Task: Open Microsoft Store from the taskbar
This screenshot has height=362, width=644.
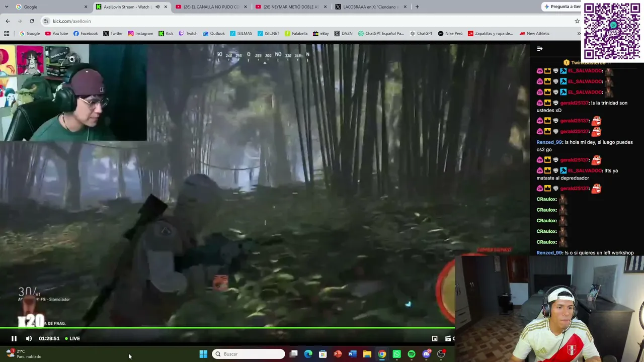Action: tap(323, 354)
